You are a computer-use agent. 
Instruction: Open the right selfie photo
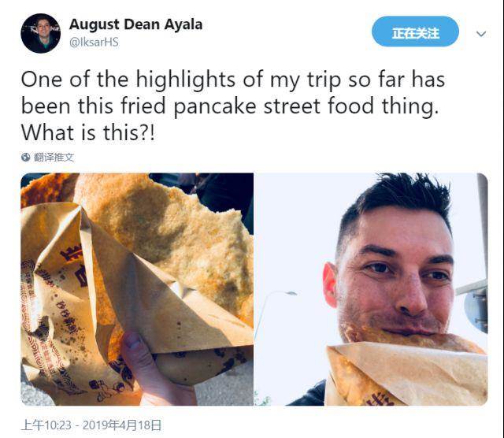coord(371,289)
